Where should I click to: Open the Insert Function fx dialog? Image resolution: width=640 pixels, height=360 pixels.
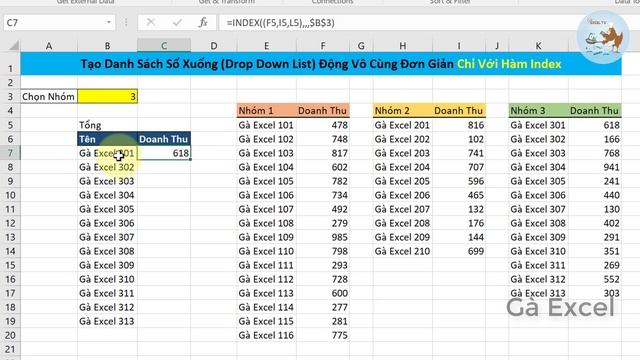tap(203, 22)
